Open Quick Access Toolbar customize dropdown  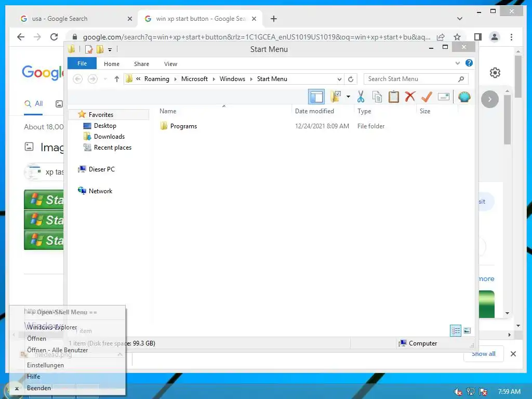[x=110, y=49]
